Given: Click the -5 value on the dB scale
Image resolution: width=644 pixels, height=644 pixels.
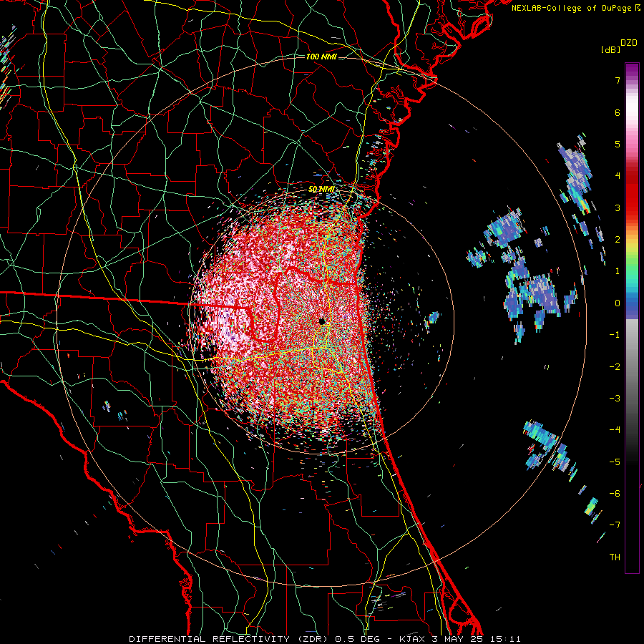Looking at the screenshot, I should point(615,462).
